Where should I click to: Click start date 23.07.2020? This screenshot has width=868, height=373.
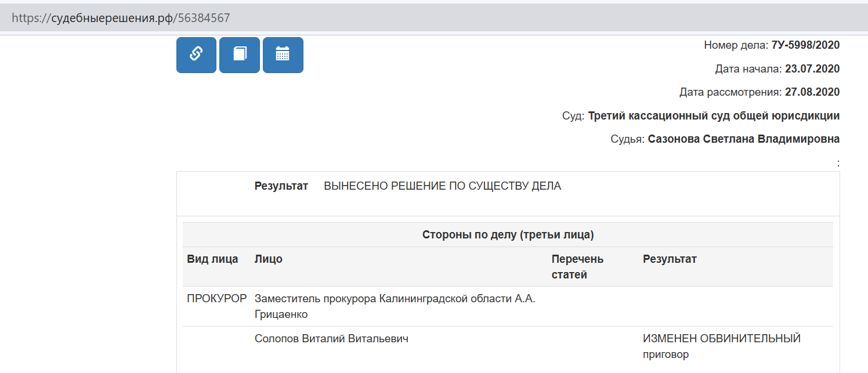812,69
